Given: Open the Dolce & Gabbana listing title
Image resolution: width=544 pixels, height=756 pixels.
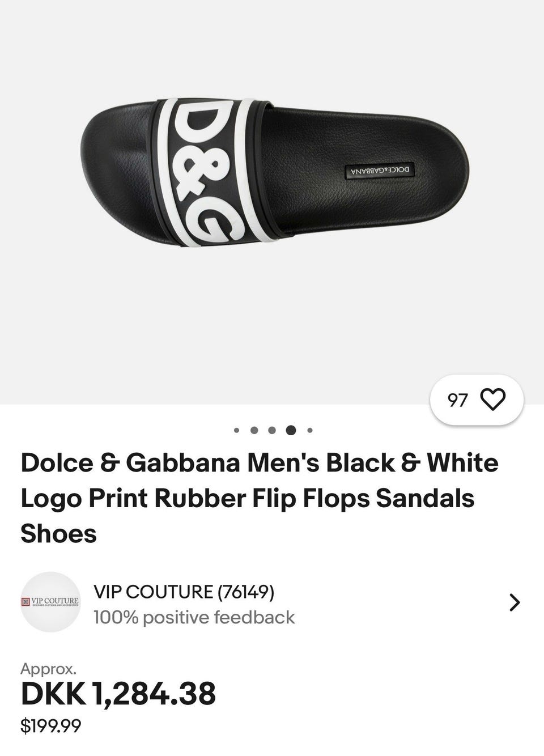Looking at the screenshot, I should (x=260, y=498).
